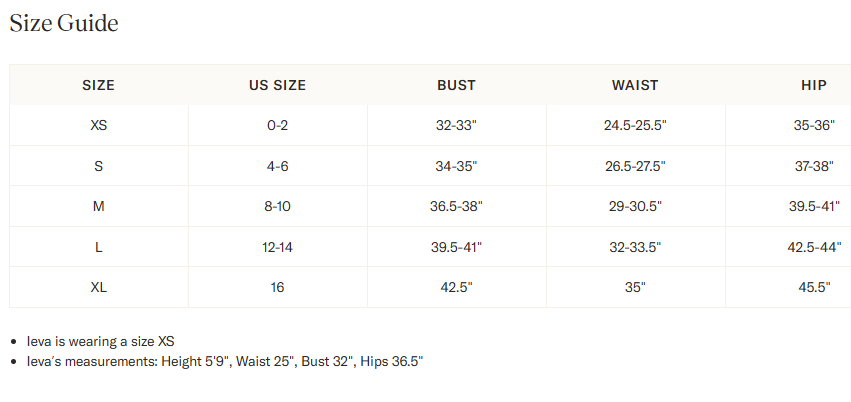Select the XS size row label
The image size is (851, 402).
(x=98, y=126)
